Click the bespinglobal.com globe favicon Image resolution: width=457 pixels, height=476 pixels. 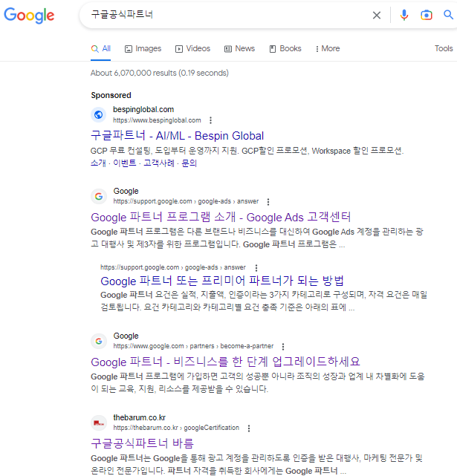[x=98, y=115]
